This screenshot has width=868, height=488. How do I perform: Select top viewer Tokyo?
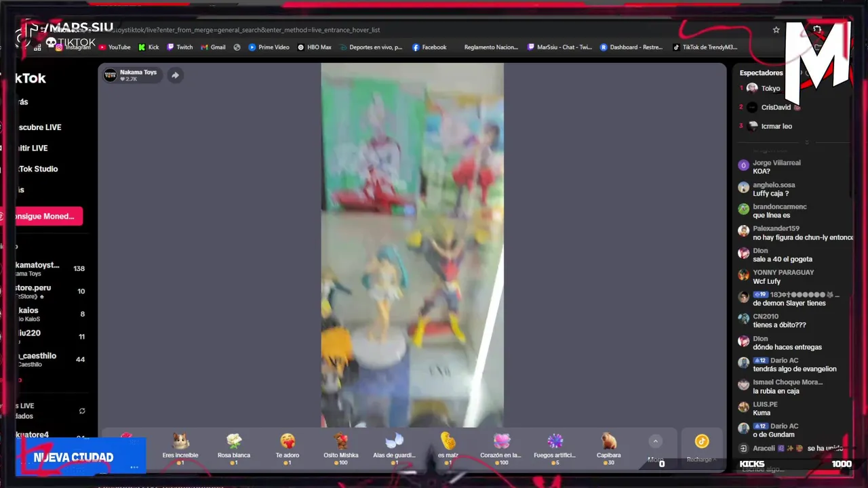(770, 88)
